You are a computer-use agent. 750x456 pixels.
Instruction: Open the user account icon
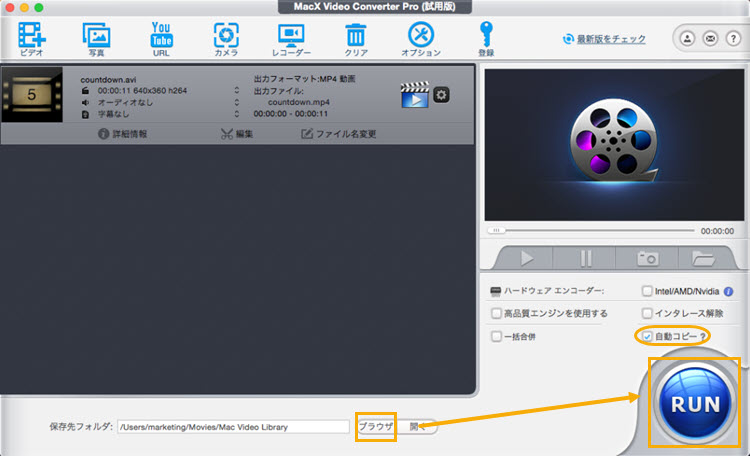(x=687, y=38)
